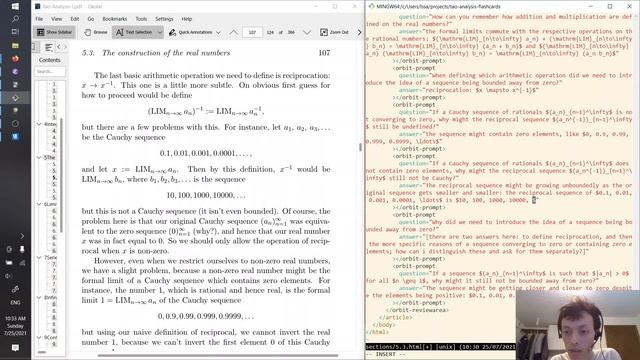Click the page heading '5.3. The construction of the real numbers'
The height and width of the screenshot is (360, 640).
tap(156, 53)
